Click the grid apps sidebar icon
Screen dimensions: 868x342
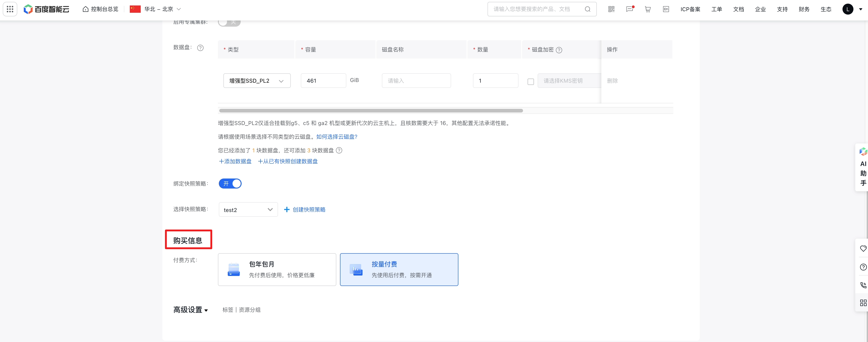point(863,303)
